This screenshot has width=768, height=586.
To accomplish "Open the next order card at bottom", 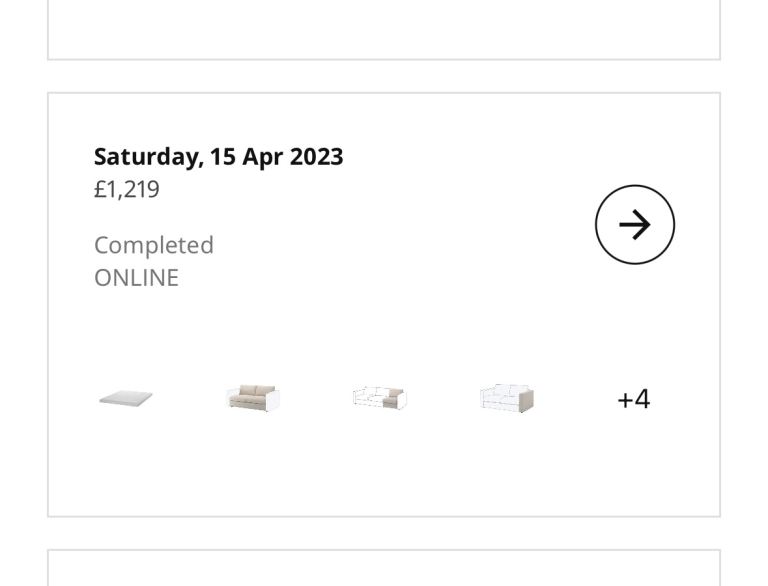I will coord(384,568).
